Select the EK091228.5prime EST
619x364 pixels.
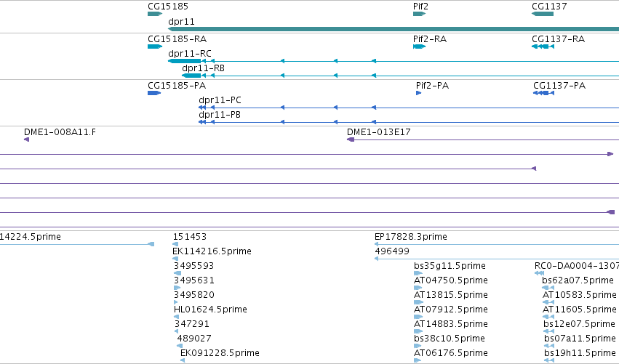220,353
